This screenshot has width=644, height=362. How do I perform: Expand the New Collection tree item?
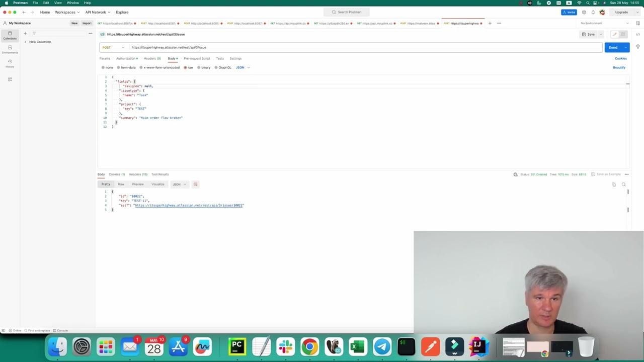pos(25,42)
